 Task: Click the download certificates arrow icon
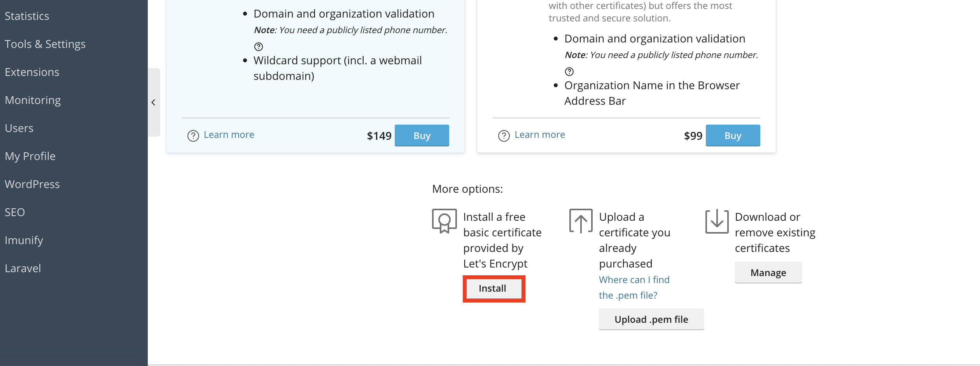tap(717, 221)
